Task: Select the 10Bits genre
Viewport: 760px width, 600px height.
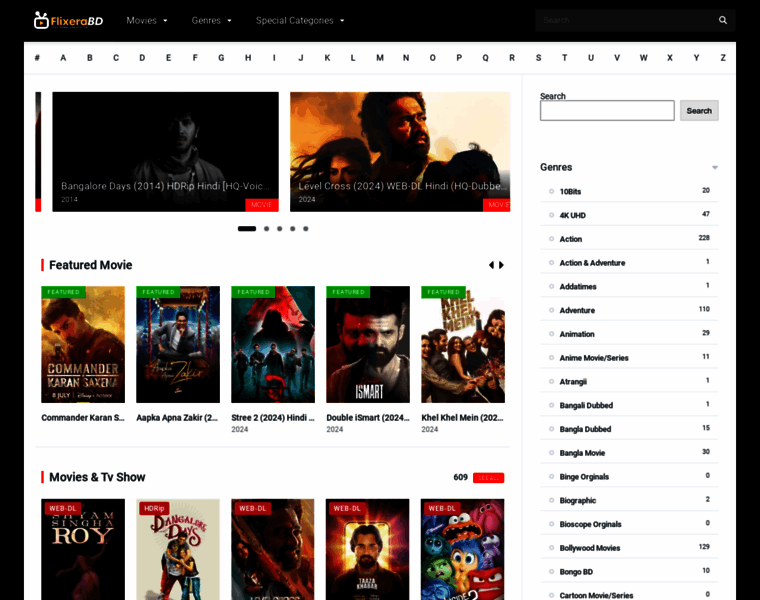Action: click(x=570, y=191)
